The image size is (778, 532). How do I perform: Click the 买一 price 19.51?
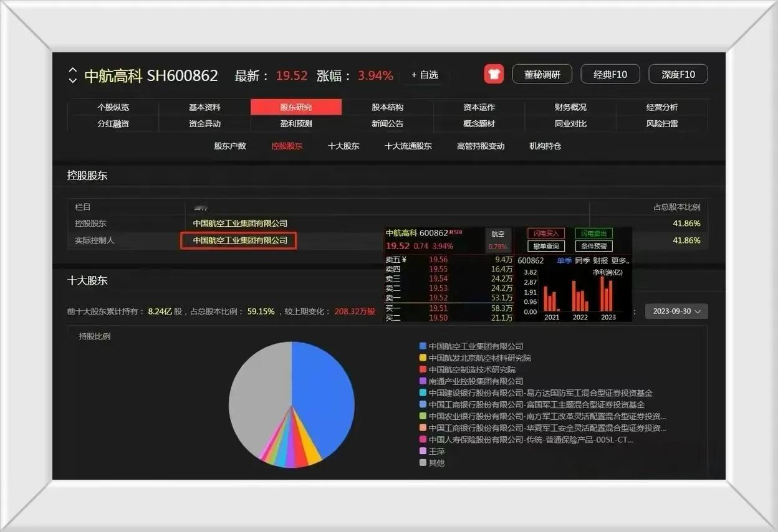click(438, 308)
